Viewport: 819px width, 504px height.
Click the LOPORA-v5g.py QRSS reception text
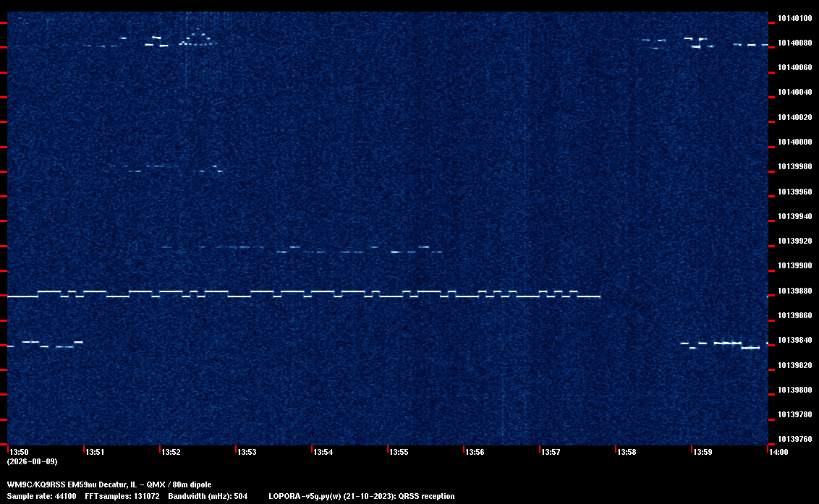[x=362, y=496]
